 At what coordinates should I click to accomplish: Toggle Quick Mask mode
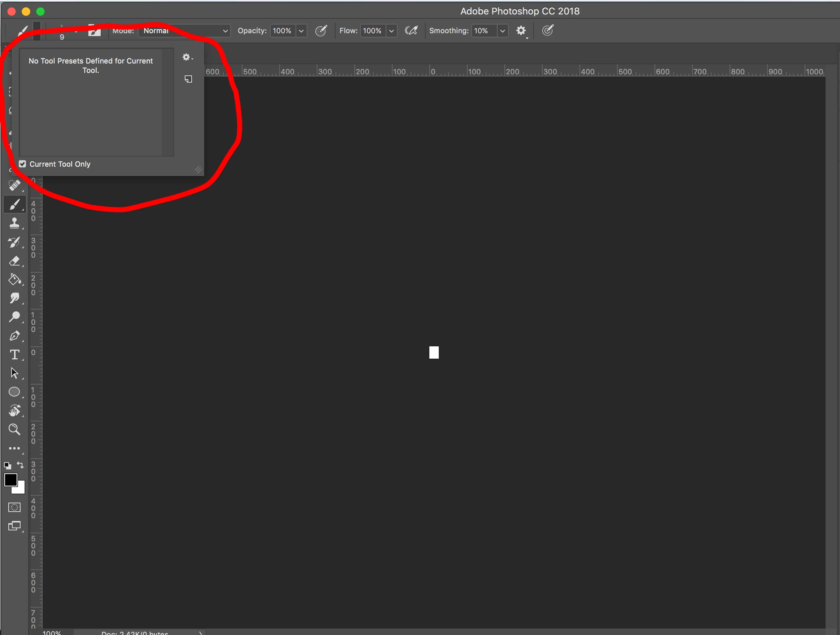click(x=14, y=507)
